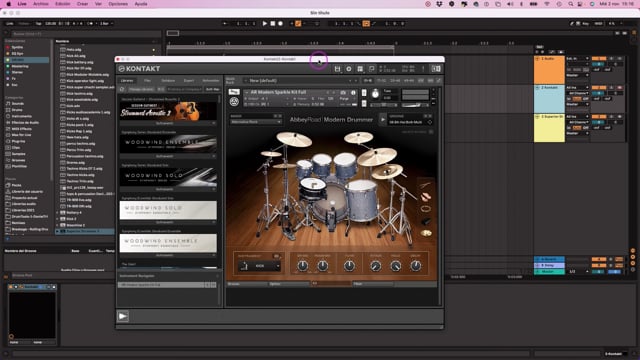Image resolution: width=640 pixels, height=360 pixels.
Task: Toggle Kontakt's rack workspace view icon
Action: pyautogui.click(x=360, y=69)
